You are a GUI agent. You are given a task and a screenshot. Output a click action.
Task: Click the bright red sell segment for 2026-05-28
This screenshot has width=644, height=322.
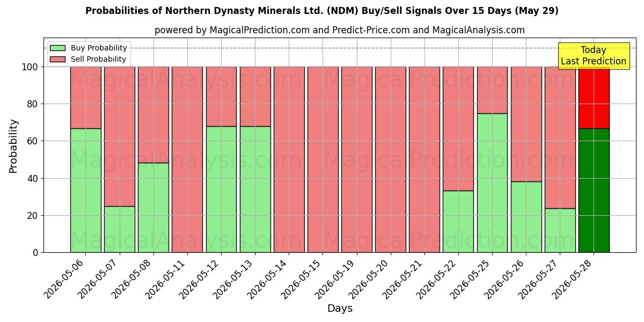pos(594,98)
